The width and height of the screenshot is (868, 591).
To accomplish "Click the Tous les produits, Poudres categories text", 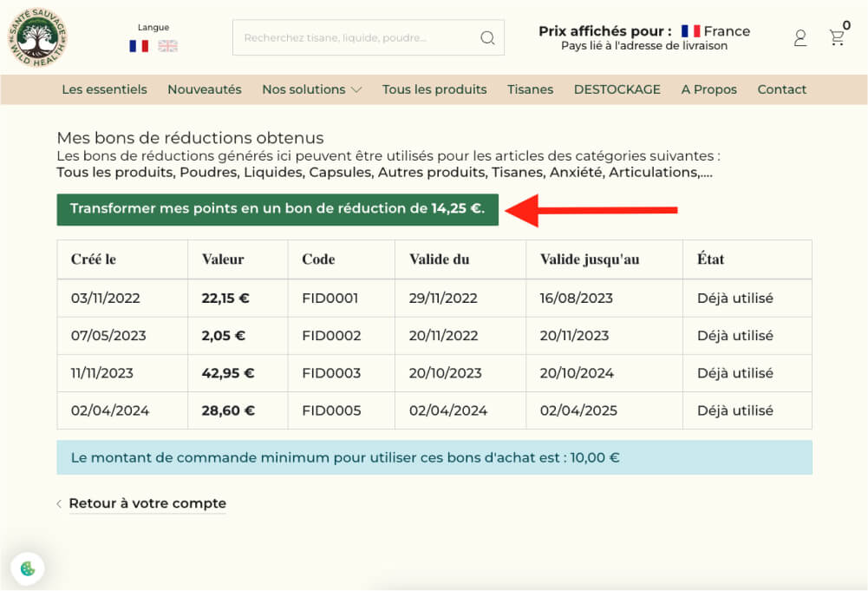I will (385, 172).
